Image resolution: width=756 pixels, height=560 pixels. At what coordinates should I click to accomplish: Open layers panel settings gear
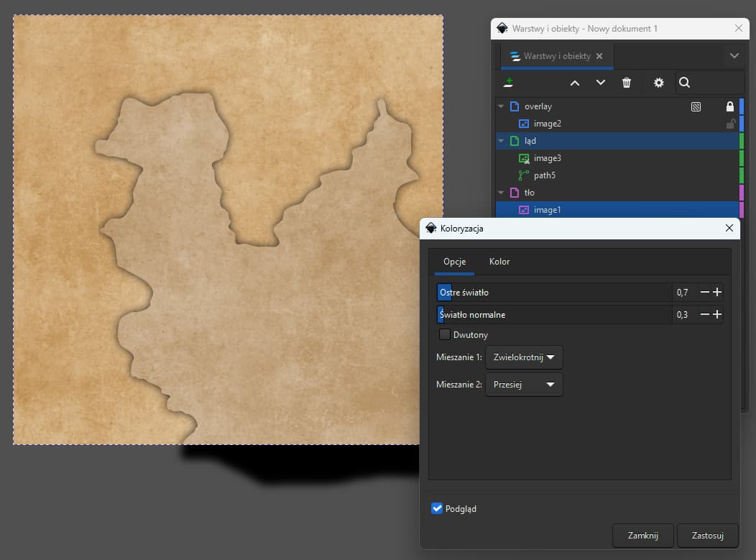(x=658, y=83)
